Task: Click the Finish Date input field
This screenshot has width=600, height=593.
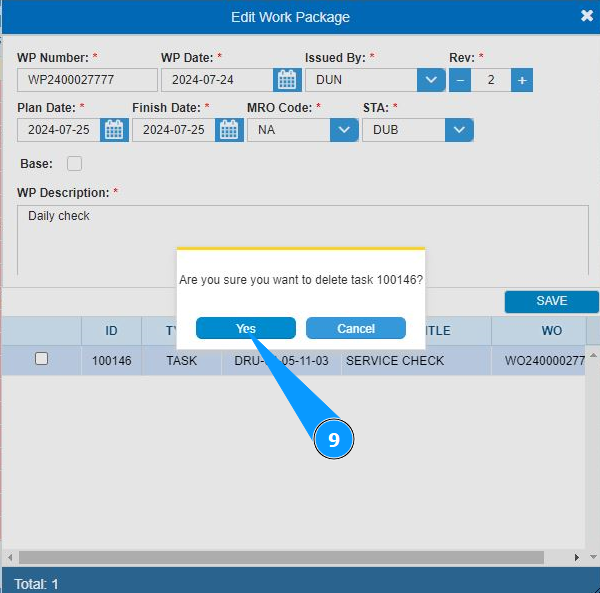Action: click(174, 130)
